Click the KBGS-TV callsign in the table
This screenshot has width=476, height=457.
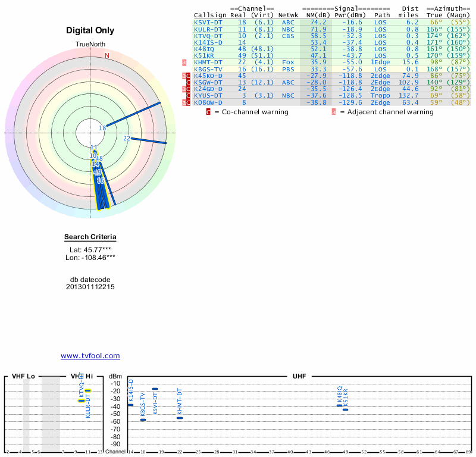208,69
